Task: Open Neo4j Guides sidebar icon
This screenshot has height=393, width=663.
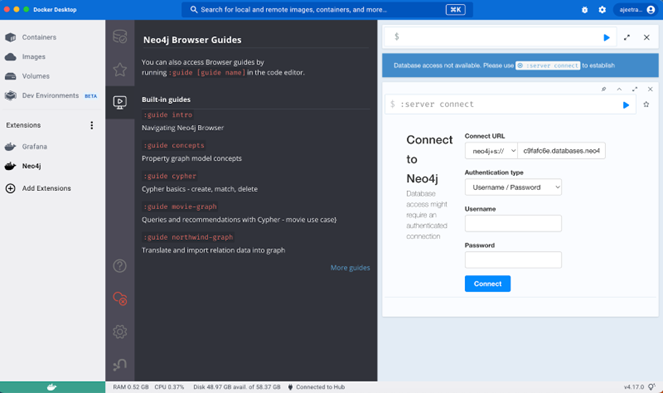Action: click(x=120, y=102)
